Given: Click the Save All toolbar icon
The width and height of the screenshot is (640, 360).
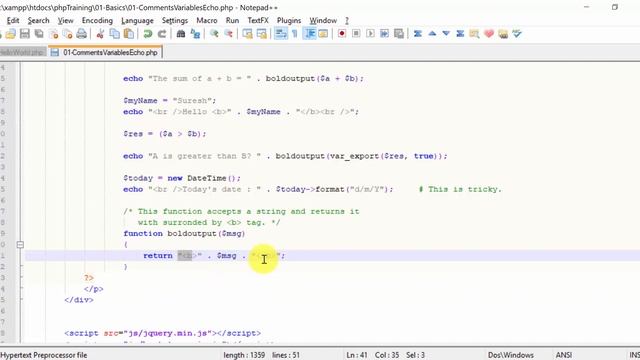Looking at the screenshot, I should tap(39, 34).
